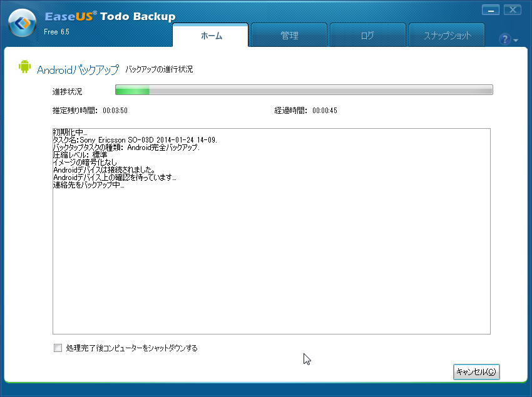Minimize the EaseUS Todo Backup window
Image resolution: width=532 pixels, height=397 pixels.
[x=491, y=9]
